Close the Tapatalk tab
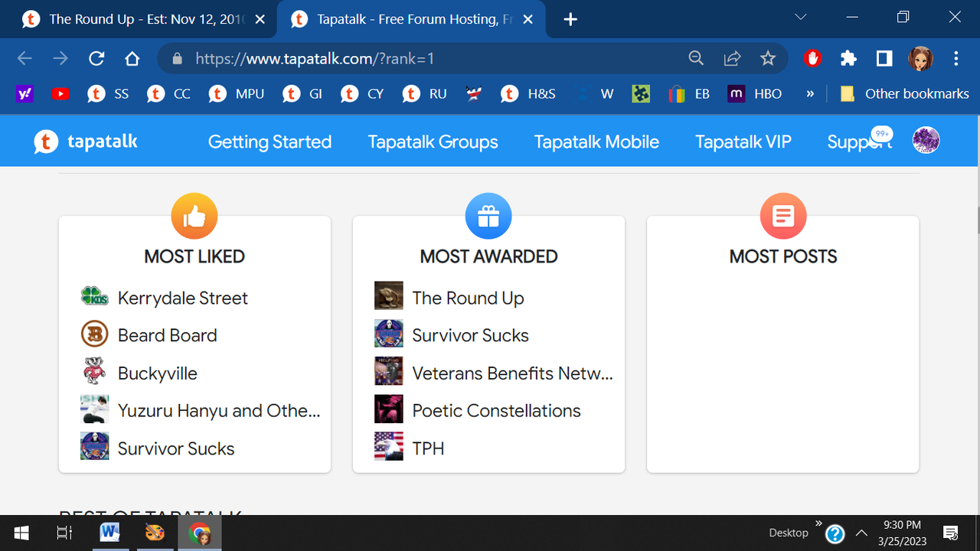Viewport: 980px width, 551px height. 529,19
